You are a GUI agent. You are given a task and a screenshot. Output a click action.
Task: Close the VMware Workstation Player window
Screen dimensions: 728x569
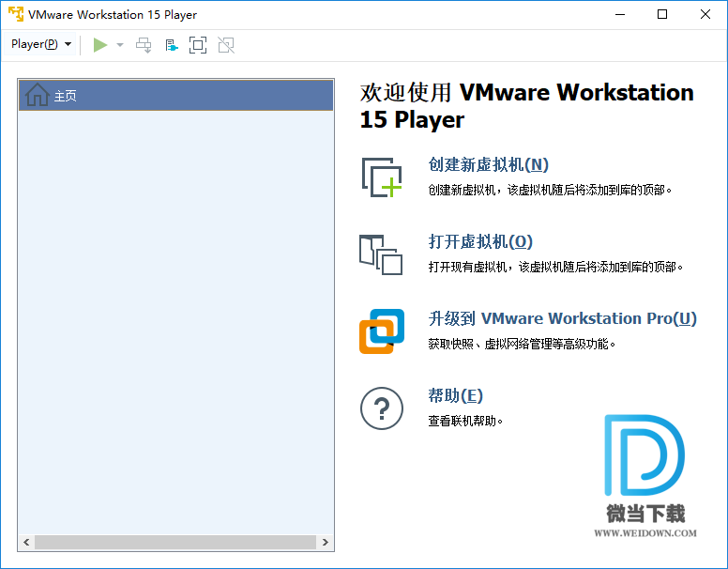(705, 14)
